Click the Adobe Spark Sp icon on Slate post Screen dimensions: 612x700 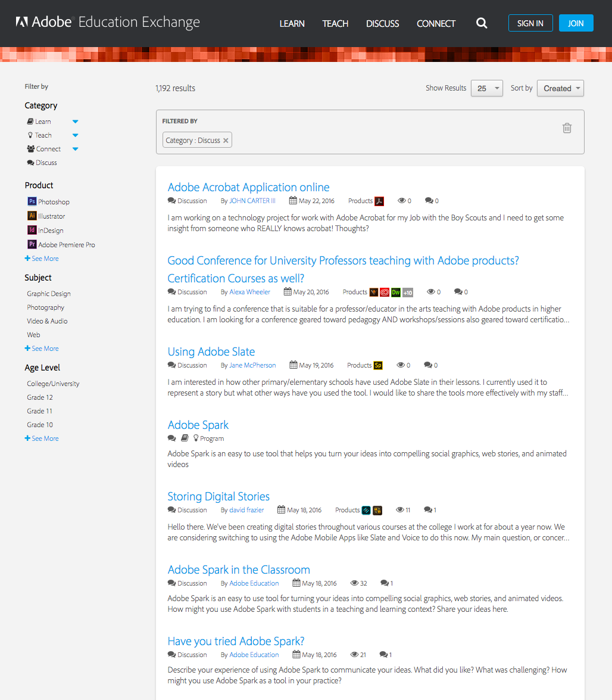click(378, 365)
